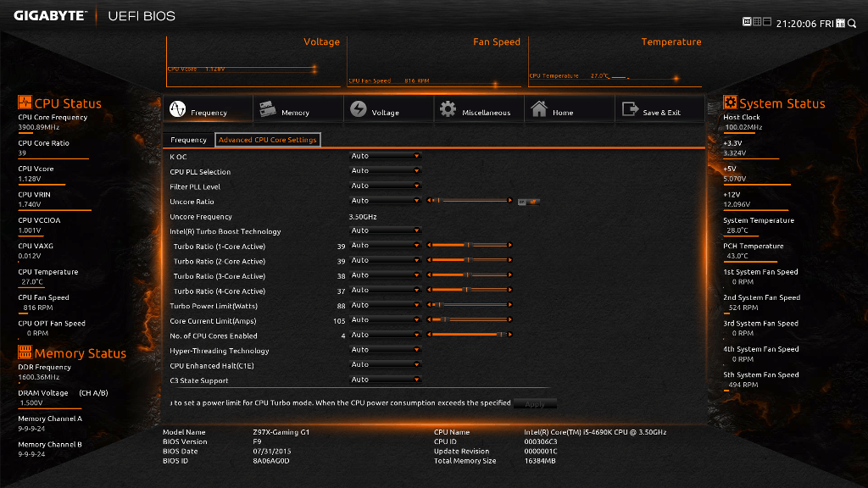Increase Uncore Ratio with right arrow
Screen dimensions: 868x488
pyautogui.click(x=509, y=200)
